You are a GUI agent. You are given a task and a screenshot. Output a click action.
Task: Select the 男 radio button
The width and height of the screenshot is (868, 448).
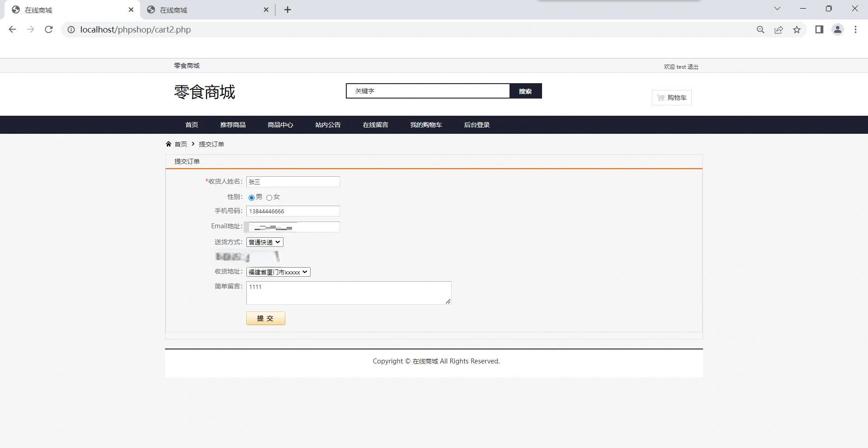(251, 198)
